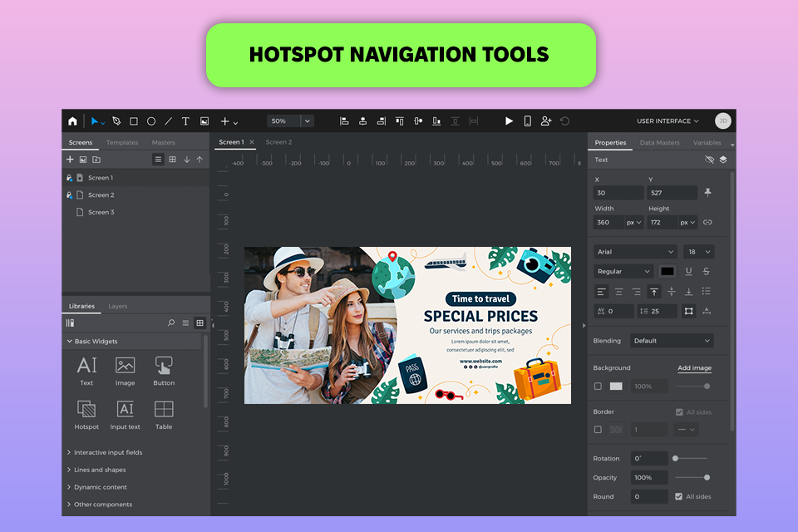
Task: Click the Add image link
Action: (x=694, y=367)
